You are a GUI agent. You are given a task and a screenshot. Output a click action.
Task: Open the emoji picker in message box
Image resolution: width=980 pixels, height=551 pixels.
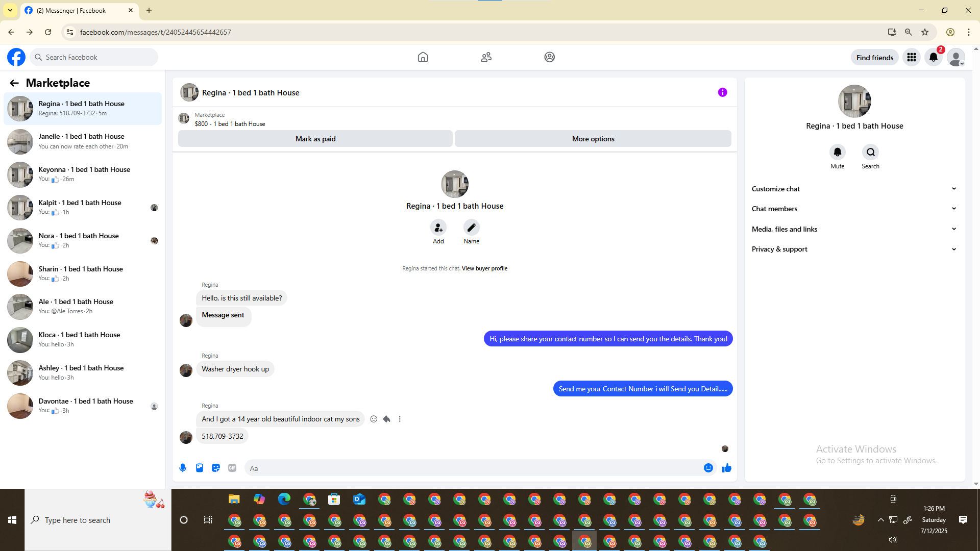[x=708, y=468]
